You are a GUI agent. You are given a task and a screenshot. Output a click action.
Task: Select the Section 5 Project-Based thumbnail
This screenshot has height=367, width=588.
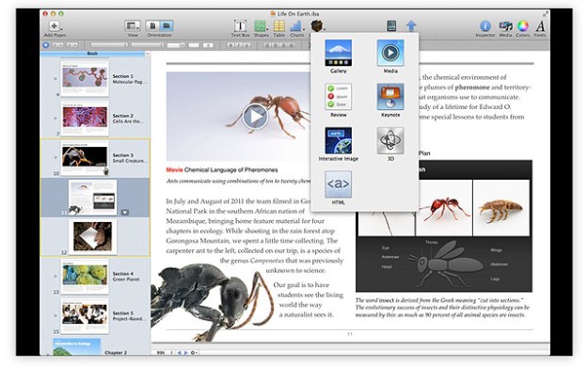tap(85, 316)
